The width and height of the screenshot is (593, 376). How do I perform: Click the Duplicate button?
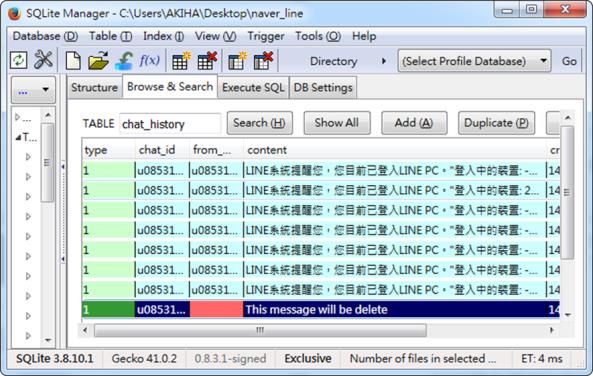point(496,123)
